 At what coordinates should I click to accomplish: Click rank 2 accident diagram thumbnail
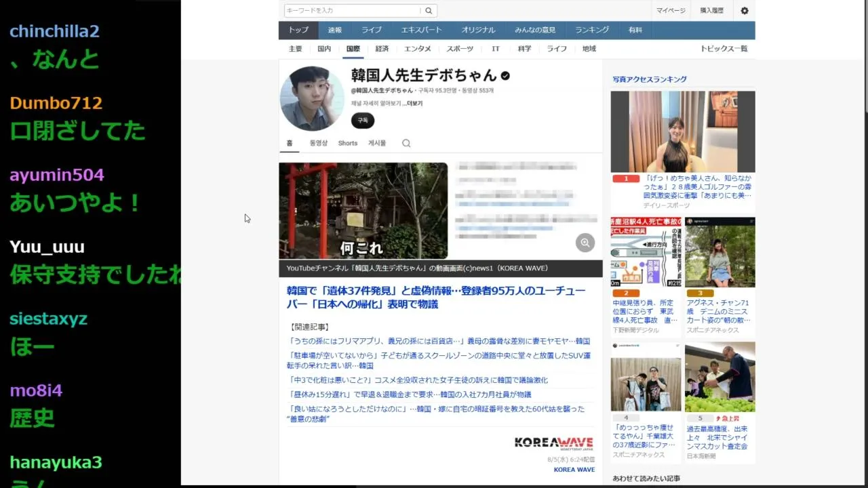646,252
